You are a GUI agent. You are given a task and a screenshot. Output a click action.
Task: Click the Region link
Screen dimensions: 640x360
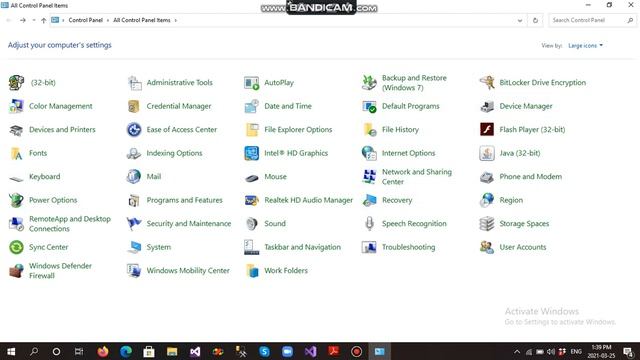click(511, 200)
